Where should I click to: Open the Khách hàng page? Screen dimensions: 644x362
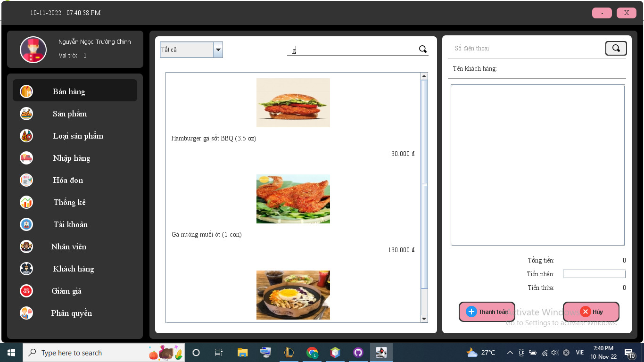74,269
